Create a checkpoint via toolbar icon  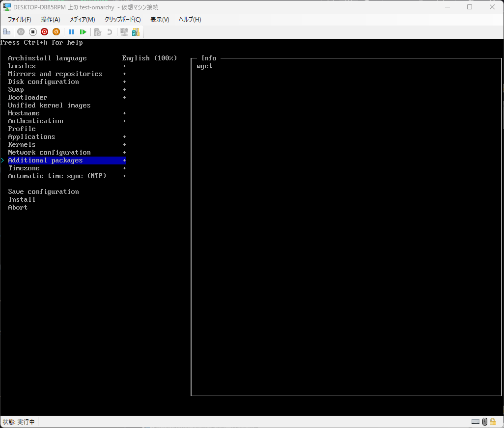[x=98, y=32]
